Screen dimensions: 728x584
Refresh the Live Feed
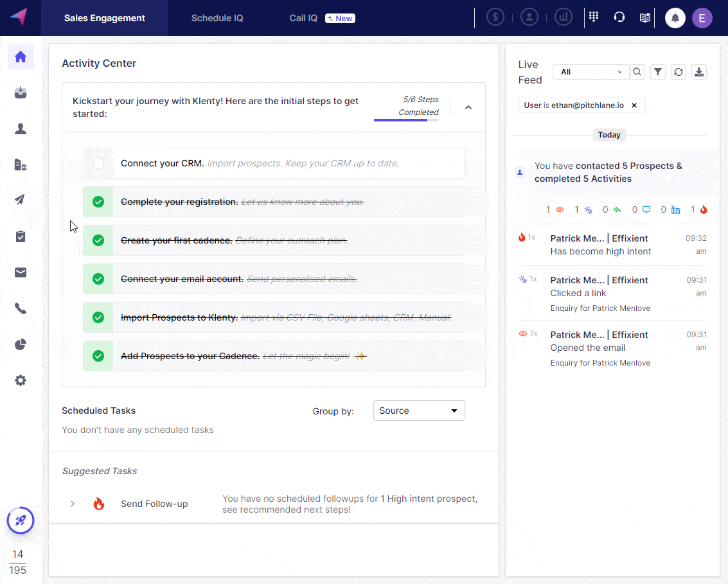point(679,72)
